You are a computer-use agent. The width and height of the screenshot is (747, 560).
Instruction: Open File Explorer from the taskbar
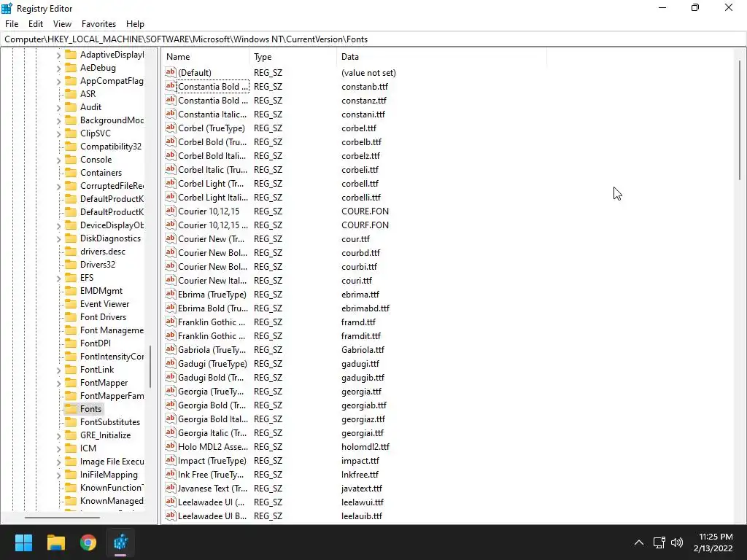[55, 542]
